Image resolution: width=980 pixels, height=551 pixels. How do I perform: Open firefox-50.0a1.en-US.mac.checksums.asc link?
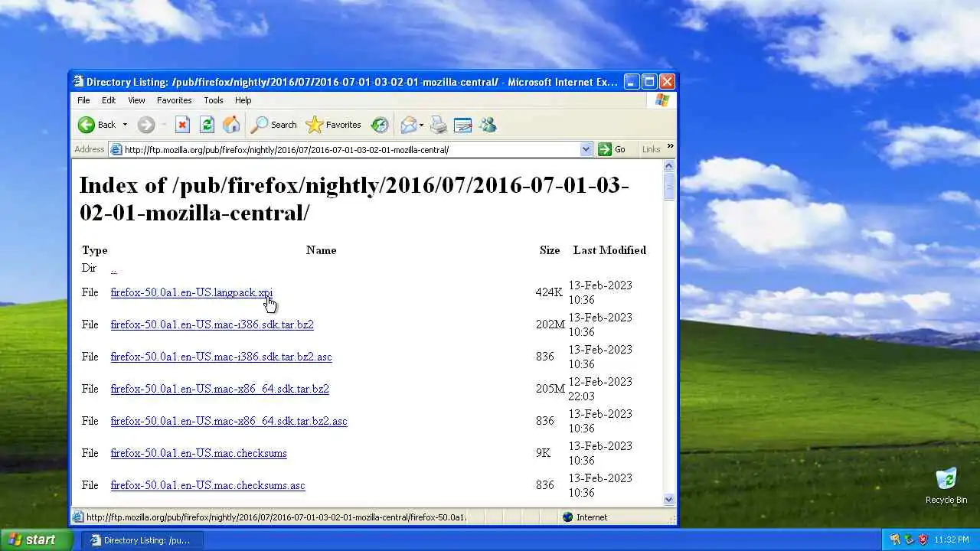pos(207,485)
